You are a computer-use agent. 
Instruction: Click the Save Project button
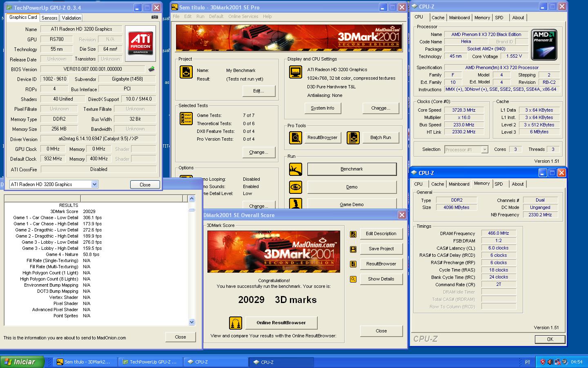[381, 249]
